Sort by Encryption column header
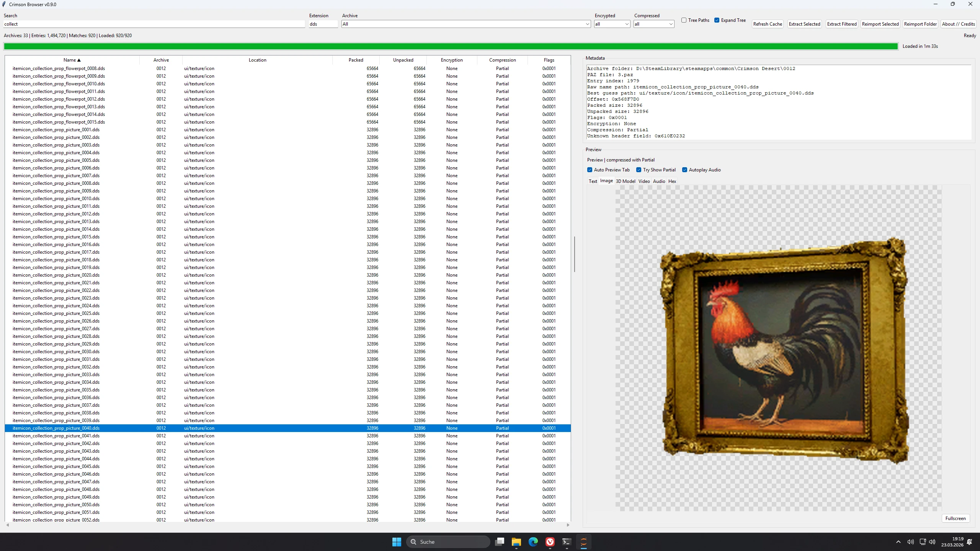Screen dimensions: 980x551 pos(452,60)
